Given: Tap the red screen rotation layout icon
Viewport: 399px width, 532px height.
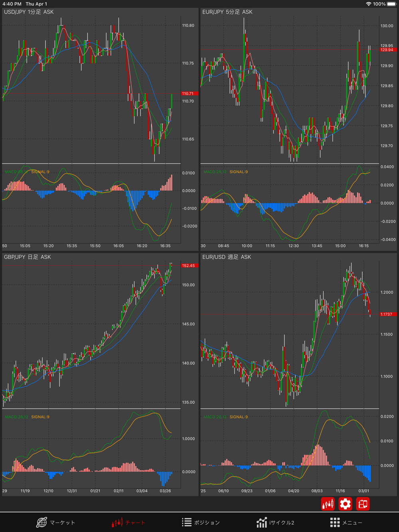Looking at the screenshot, I should click(363, 504).
